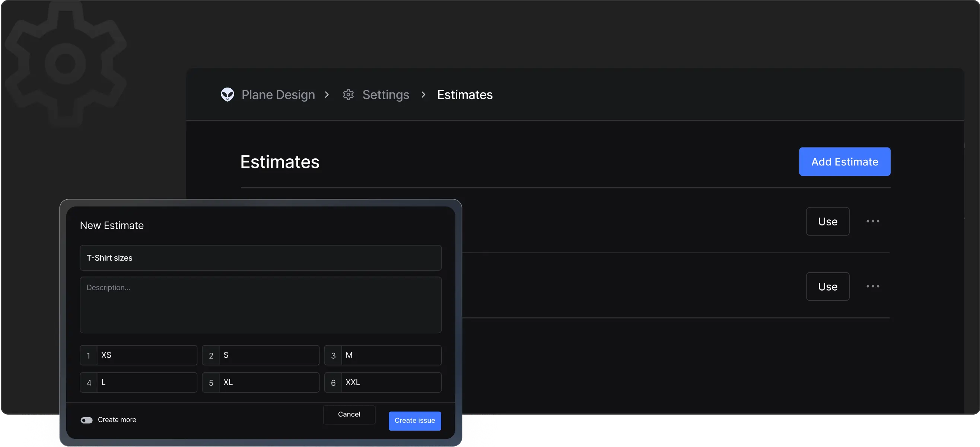980x447 pixels.
Task: Focus the T-Shirt sizes name field
Action: pyautogui.click(x=261, y=258)
